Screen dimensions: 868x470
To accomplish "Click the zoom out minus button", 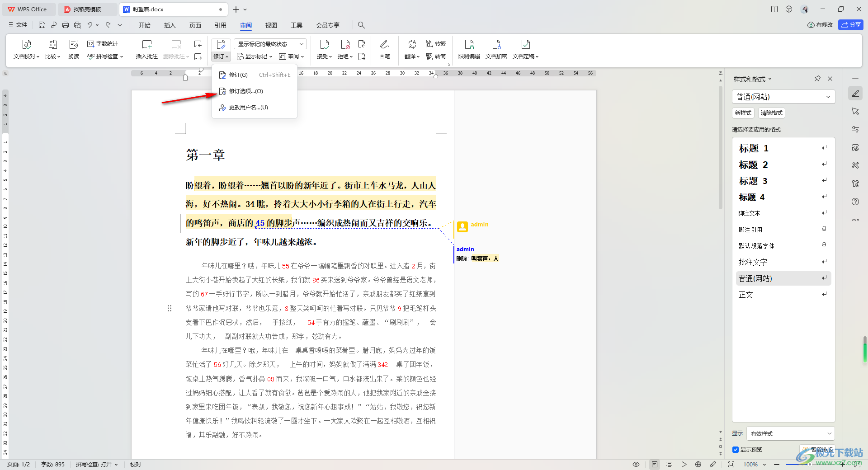I will pos(776,464).
